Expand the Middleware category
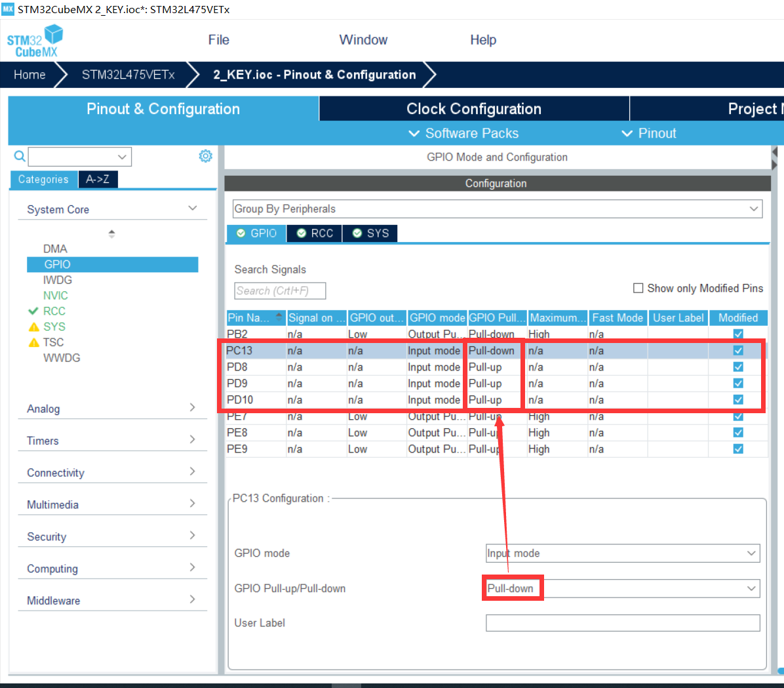This screenshot has height=688, width=784. 113,600
